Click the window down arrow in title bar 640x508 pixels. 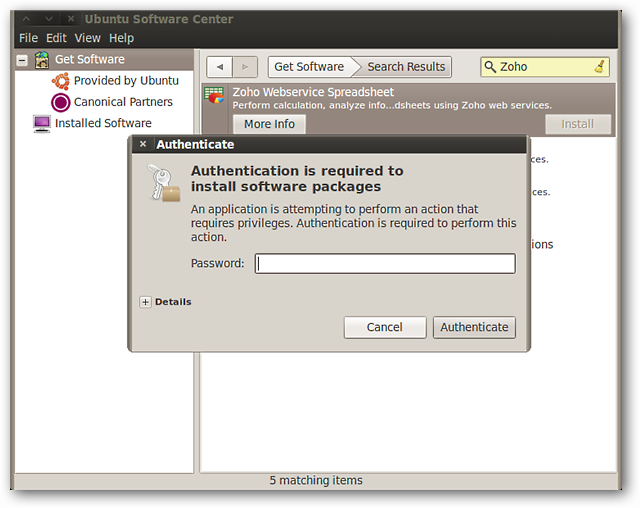pyautogui.click(x=49, y=19)
